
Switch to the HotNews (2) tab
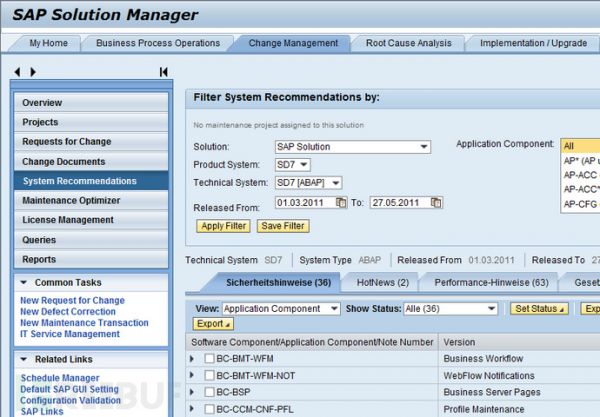(381, 283)
